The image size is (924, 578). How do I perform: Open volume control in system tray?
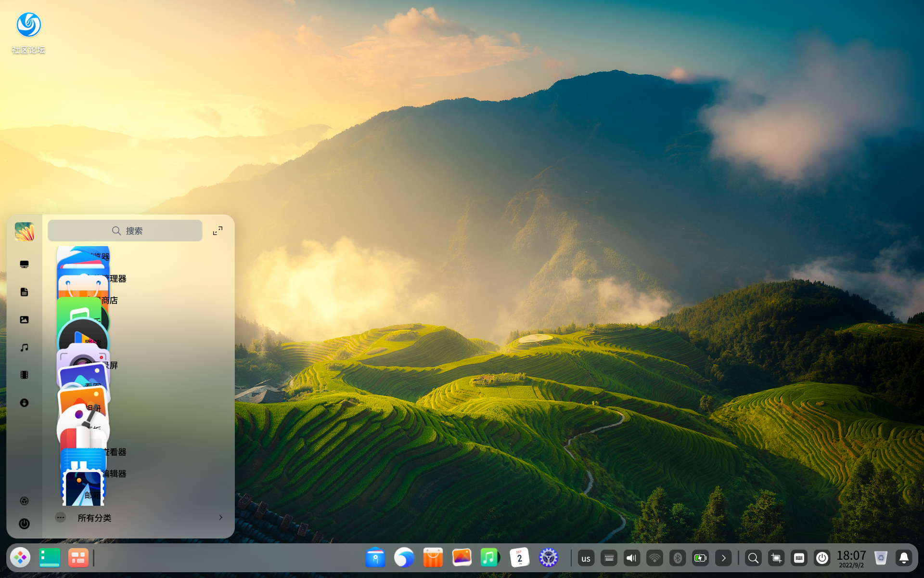tap(631, 558)
